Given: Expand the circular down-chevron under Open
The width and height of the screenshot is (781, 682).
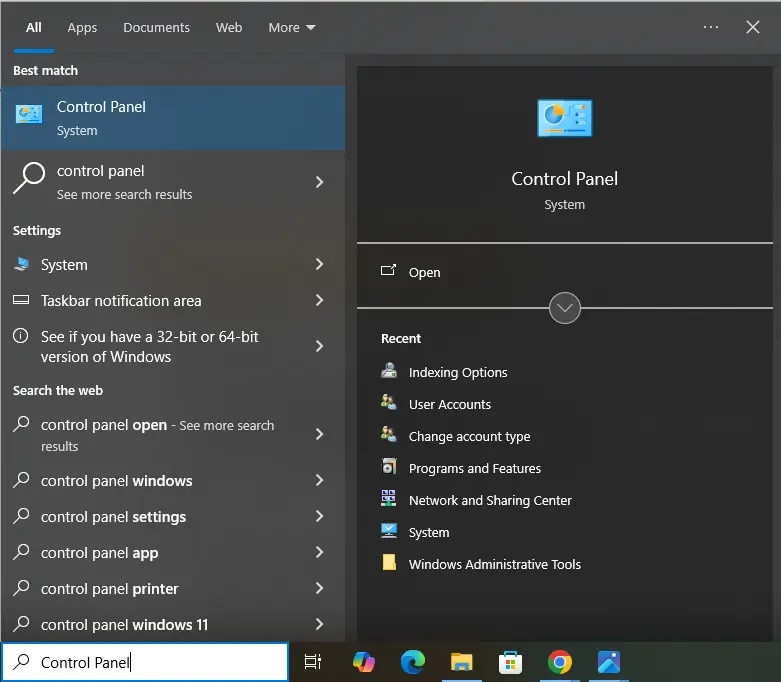Looking at the screenshot, I should point(565,308).
